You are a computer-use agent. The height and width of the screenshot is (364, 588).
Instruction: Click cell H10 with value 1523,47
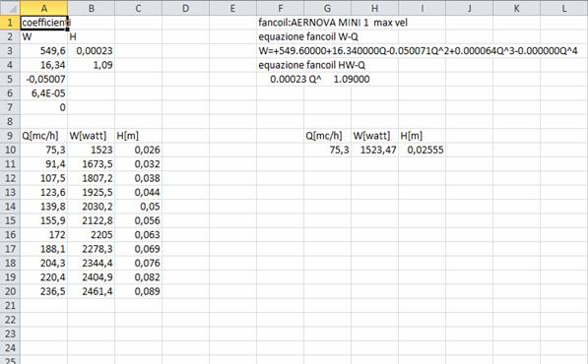coord(374,150)
